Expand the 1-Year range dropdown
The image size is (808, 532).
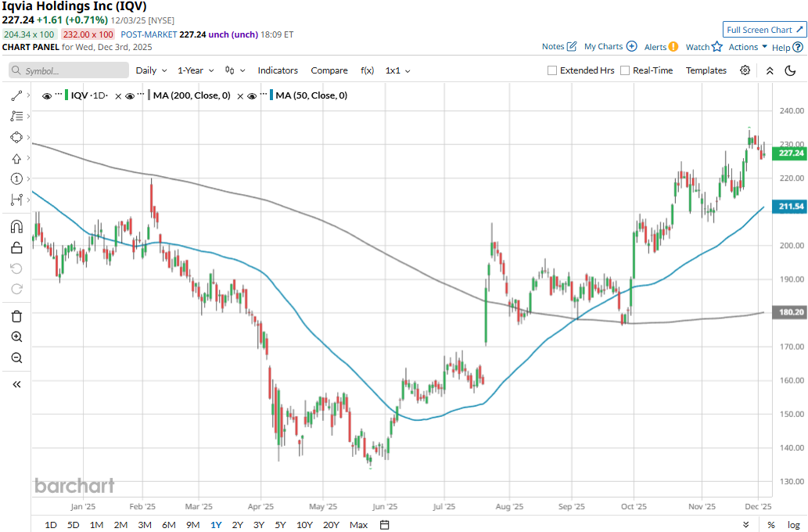pyautogui.click(x=195, y=70)
